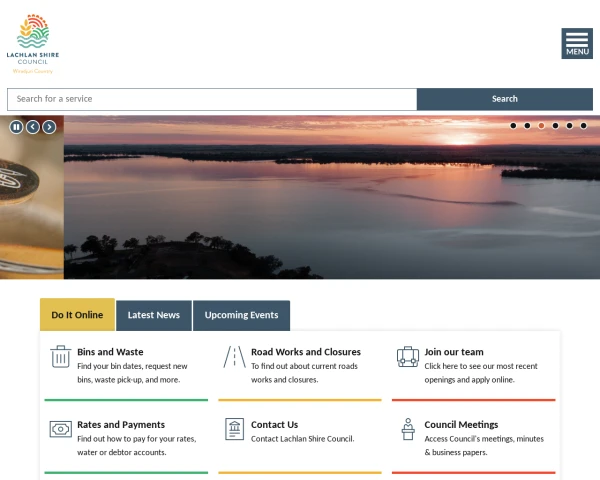Open the Road Works and Closures link

click(306, 352)
